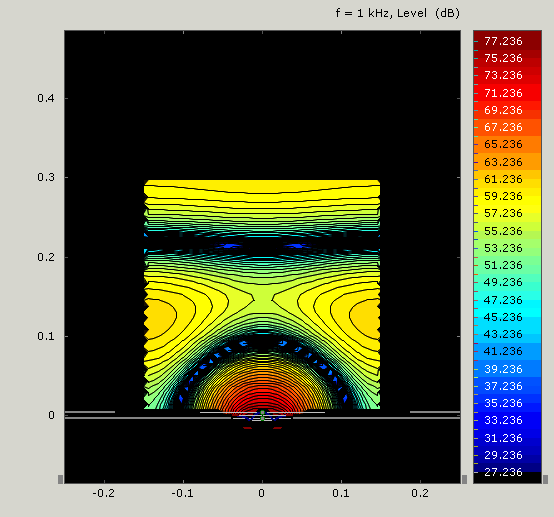Click the plot title "f = 1 kHz, Level (dB)"
The image size is (554, 517).
point(397,13)
